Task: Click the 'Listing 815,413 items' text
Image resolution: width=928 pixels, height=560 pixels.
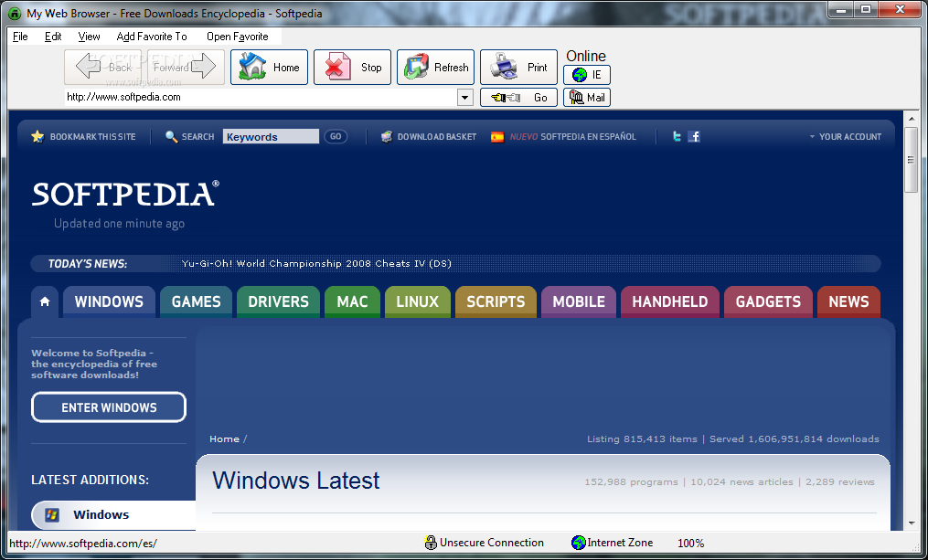Action: click(642, 438)
